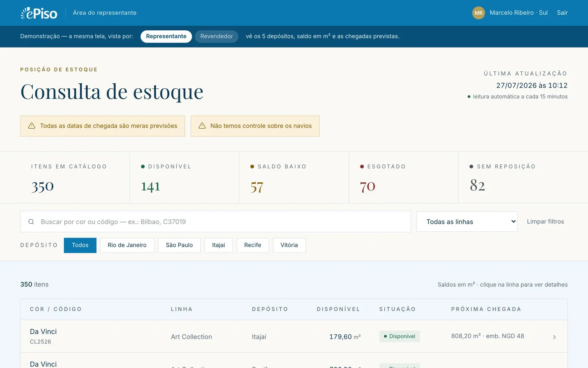Filter by Rio de Janeiro depot
Image resolution: width=588 pixels, height=368 pixels.
[x=127, y=245]
